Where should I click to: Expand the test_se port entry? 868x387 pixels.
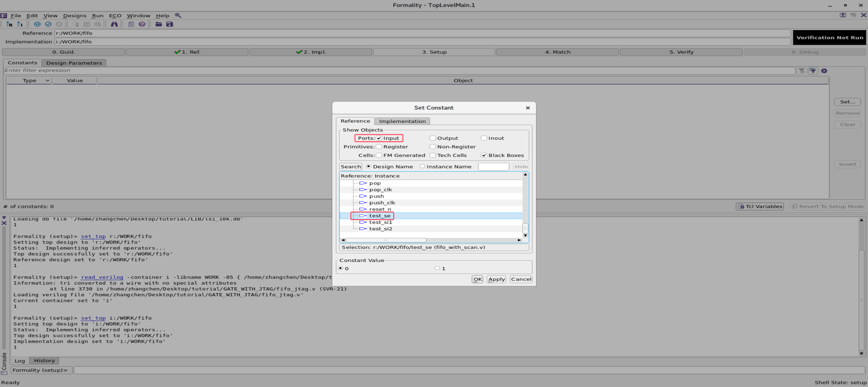pyautogui.click(x=362, y=215)
